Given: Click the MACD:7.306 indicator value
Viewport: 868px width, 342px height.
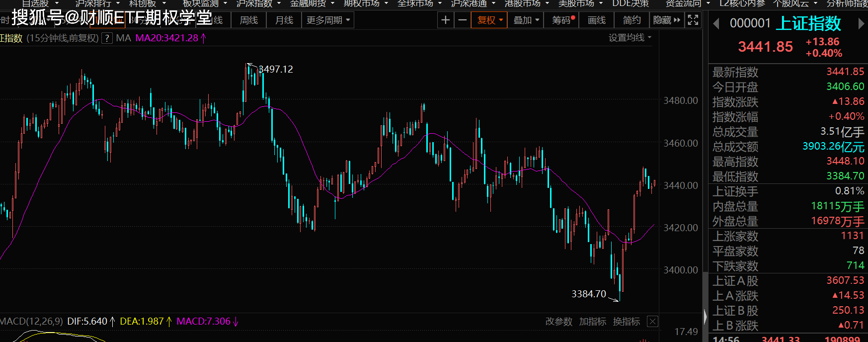Looking at the screenshot, I should (204, 322).
